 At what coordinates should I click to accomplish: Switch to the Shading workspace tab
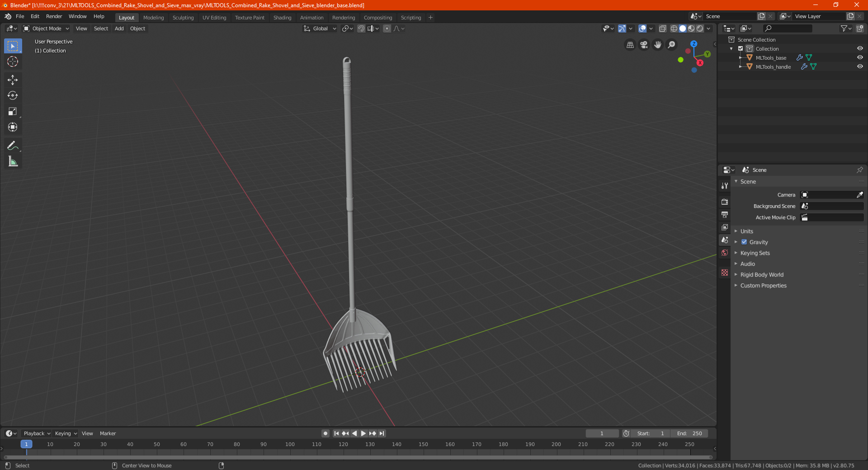[282, 18]
